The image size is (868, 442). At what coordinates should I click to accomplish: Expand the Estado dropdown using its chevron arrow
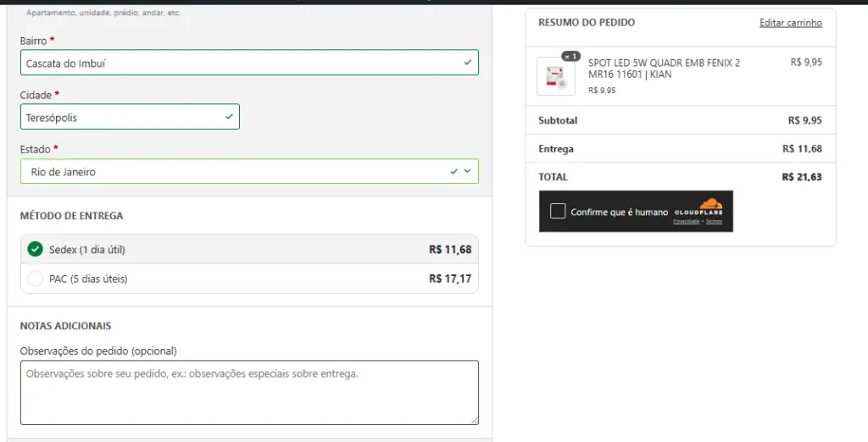[x=467, y=171]
